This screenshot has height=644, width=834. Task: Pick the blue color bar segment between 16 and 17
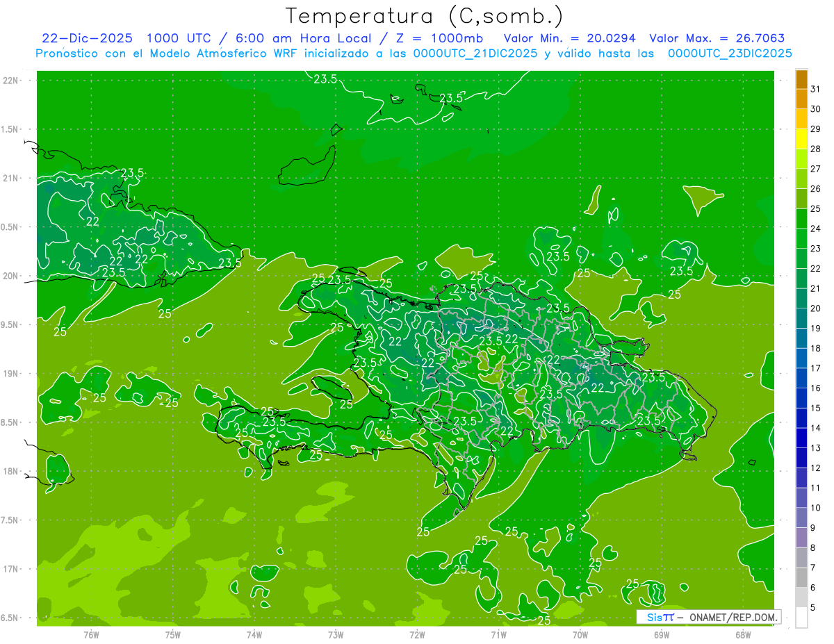coord(801,379)
